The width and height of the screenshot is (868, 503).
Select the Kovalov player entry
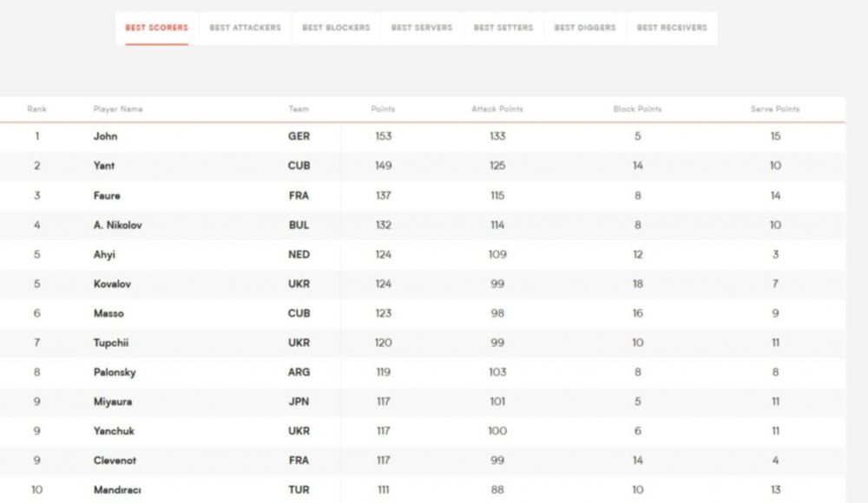[113, 284]
